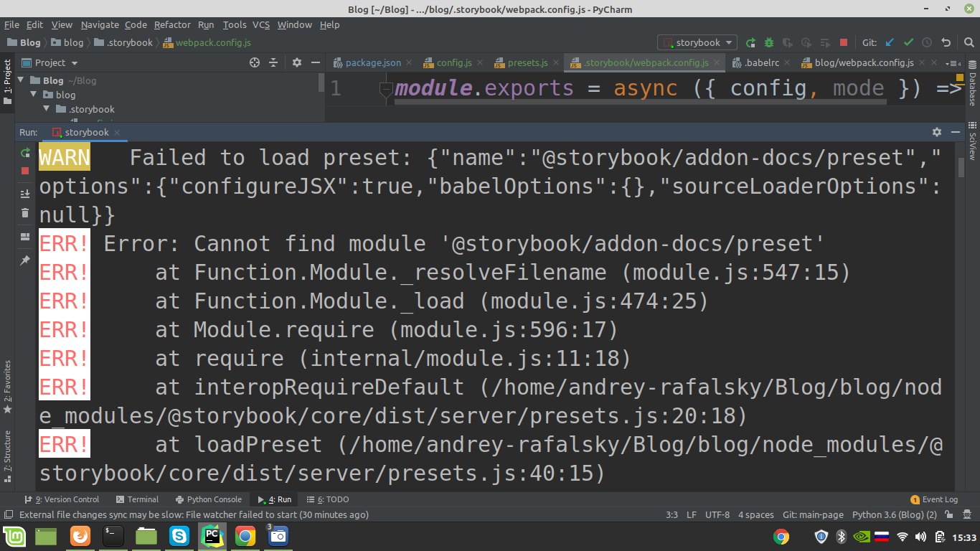Screen dimensions: 980x551
Task: Open the Navigate menu
Action: (x=100, y=24)
